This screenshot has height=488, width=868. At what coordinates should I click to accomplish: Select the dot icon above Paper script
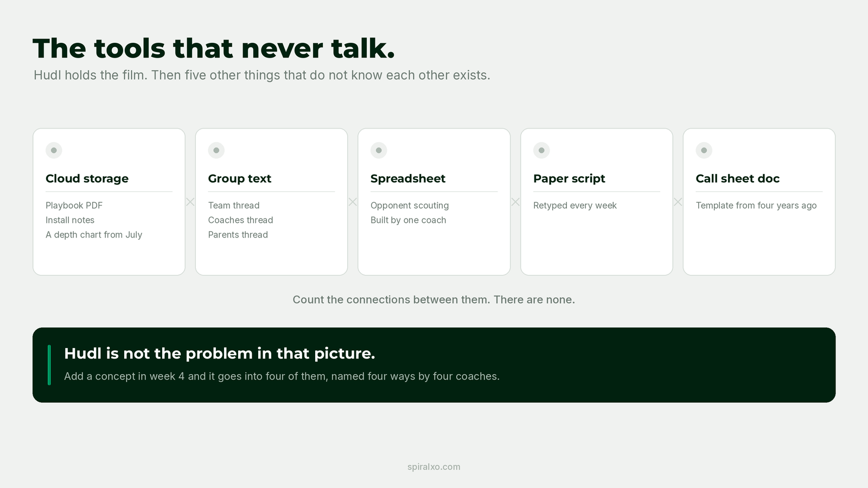tap(541, 150)
